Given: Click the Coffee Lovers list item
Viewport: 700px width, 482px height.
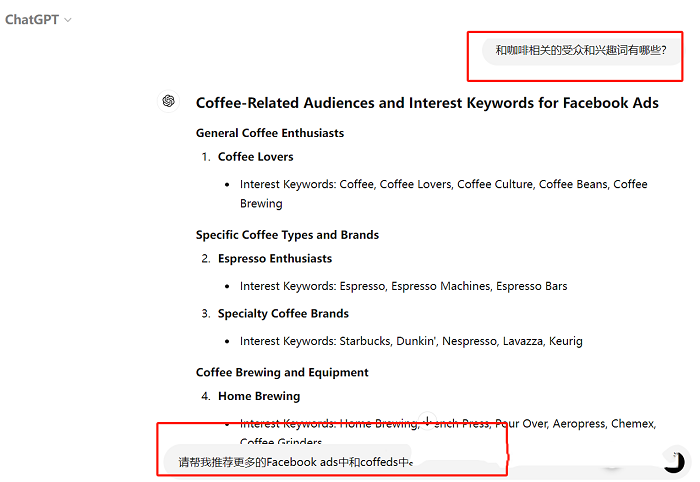Looking at the screenshot, I should tap(255, 157).
